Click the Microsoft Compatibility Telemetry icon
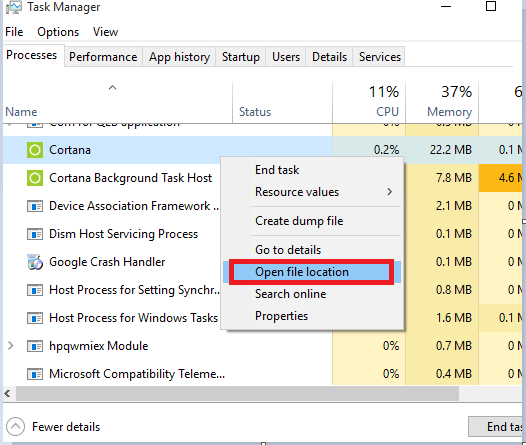Viewport: 526px width, 445px height. pos(35,374)
